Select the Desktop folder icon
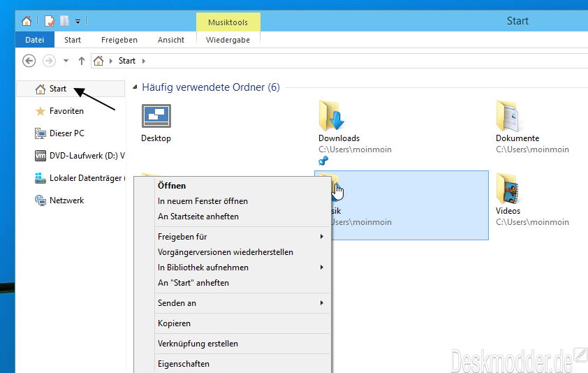Screen dimensions: 588x373 [x=156, y=116]
